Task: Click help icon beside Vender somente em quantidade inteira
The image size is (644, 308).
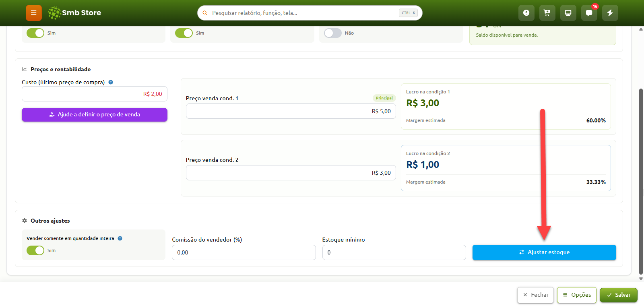Action: click(120, 238)
